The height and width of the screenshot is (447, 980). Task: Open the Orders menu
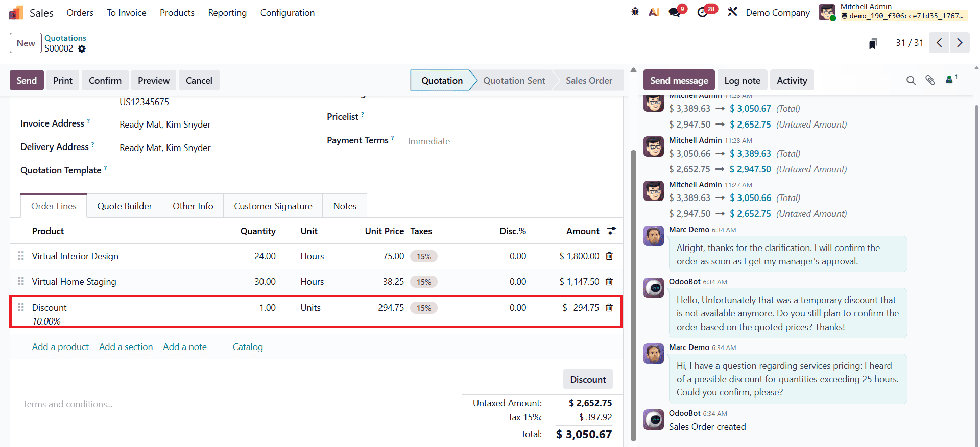(x=80, y=13)
